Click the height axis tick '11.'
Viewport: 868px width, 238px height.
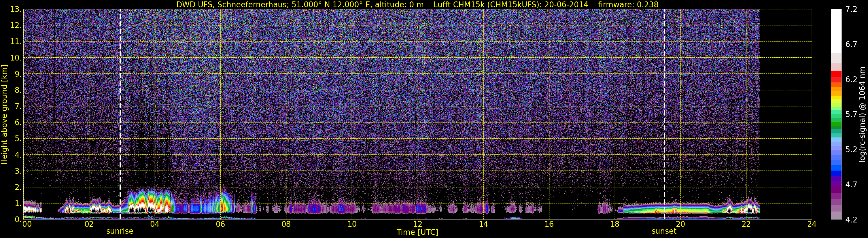[16, 41]
